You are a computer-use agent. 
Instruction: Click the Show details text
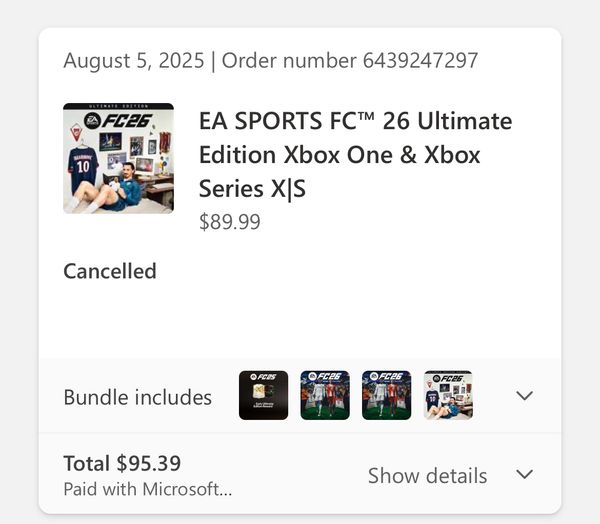[x=427, y=476]
